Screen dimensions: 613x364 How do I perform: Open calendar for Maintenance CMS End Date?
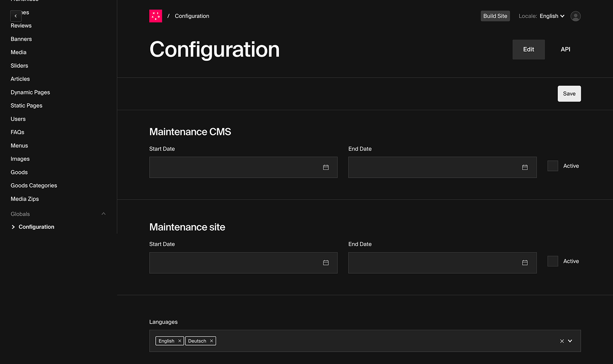525,167
